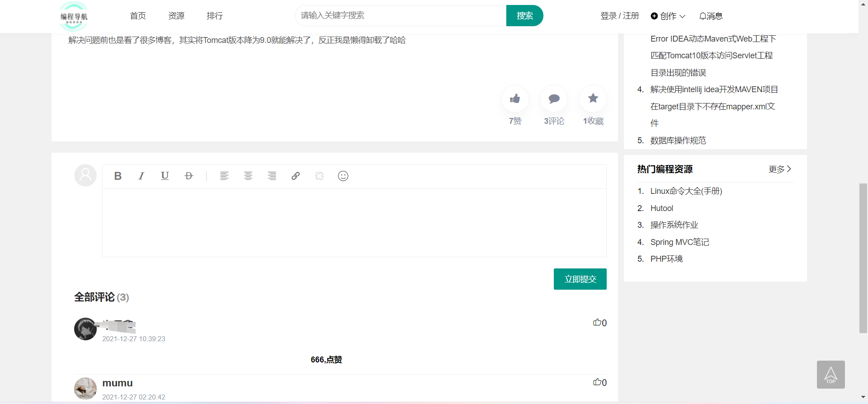Open the 消息 notifications
This screenshot has width=868, height=404.
[711, 16]
